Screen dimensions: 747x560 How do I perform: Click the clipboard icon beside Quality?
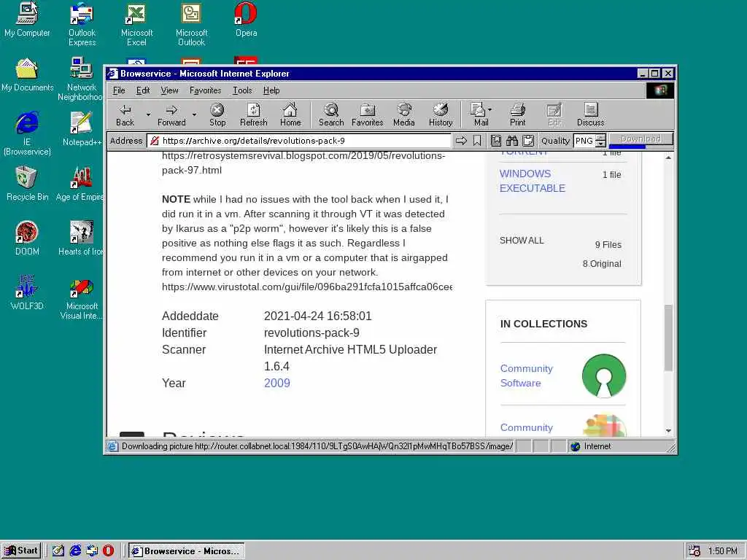(528, 141)
